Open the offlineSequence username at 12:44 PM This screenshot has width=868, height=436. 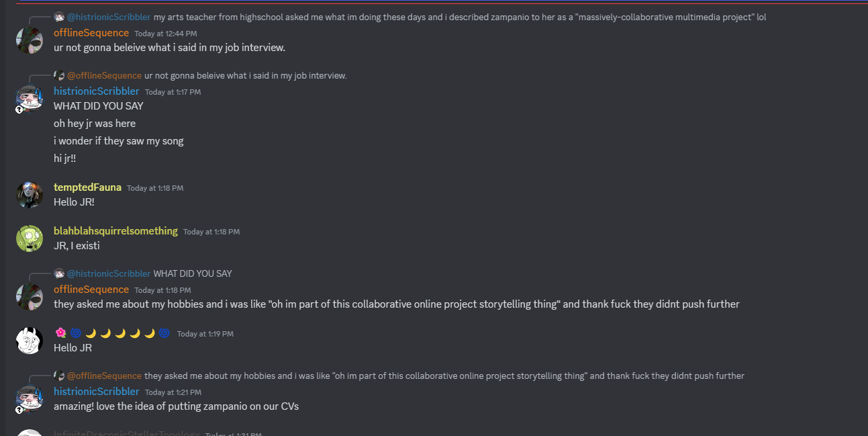[91, 33]
